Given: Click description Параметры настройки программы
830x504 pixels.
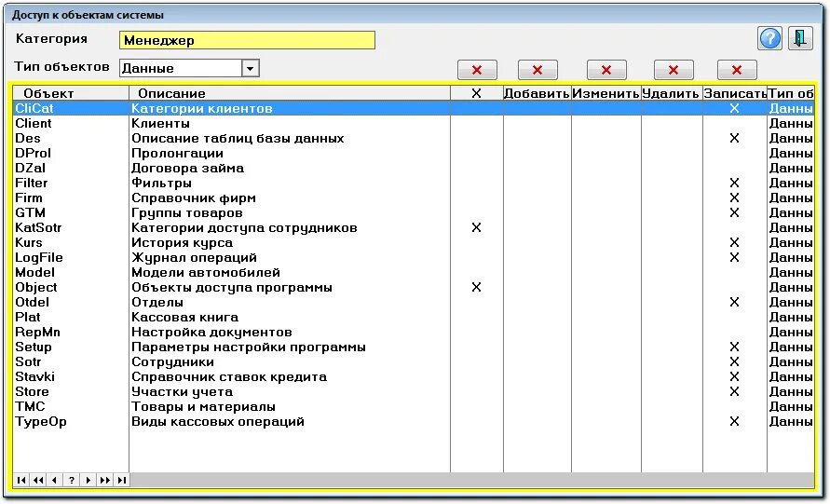Looking at the screenshot, I should (249, 347).
